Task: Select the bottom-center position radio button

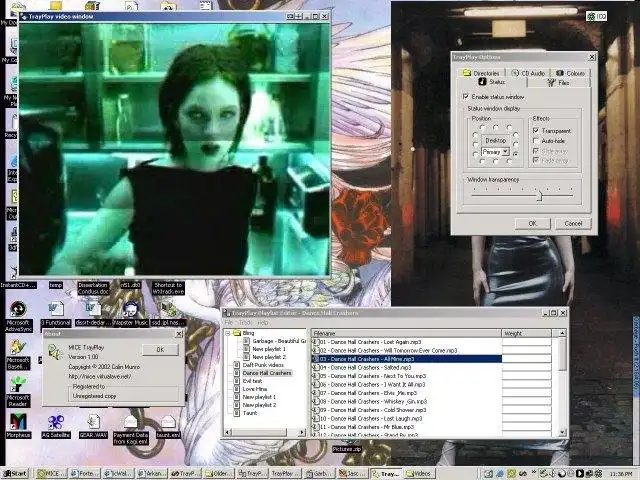Action: tap(496, 162)
